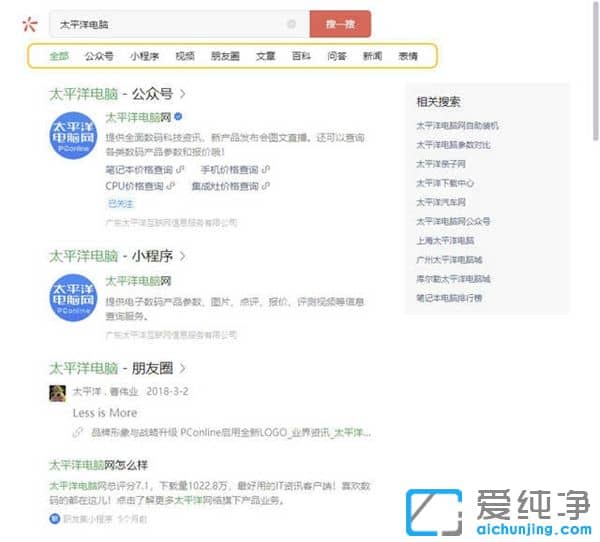Screen dimensions: 600x542
Task: Switch to the 百科 tab
Action: click(300, 57)
